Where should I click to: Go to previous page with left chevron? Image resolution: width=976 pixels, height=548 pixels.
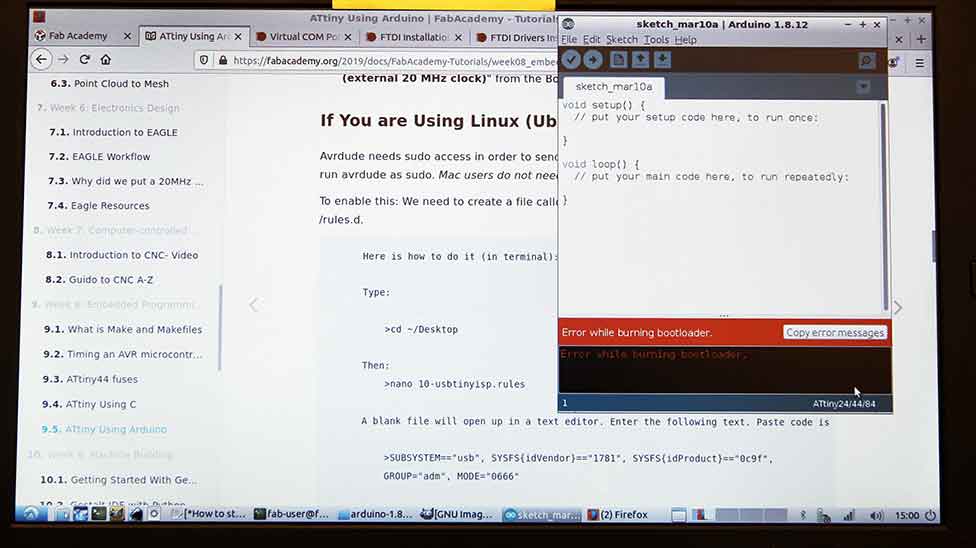(x=253, y=305)
